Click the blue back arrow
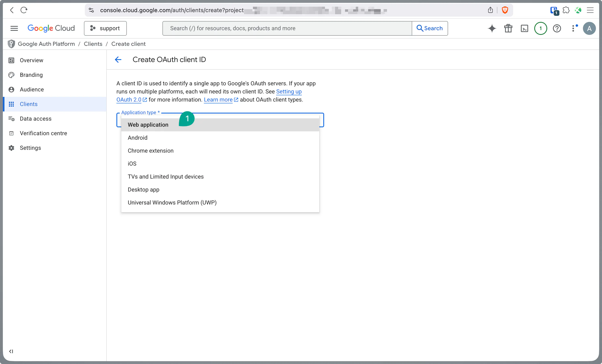Screen dimensions: 602x364 118,60
